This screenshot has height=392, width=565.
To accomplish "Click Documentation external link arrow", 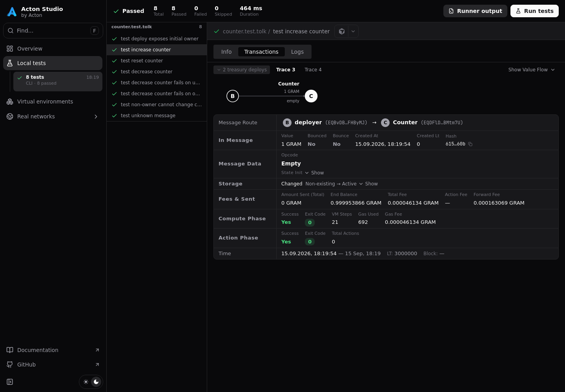I will pos(97,350).
